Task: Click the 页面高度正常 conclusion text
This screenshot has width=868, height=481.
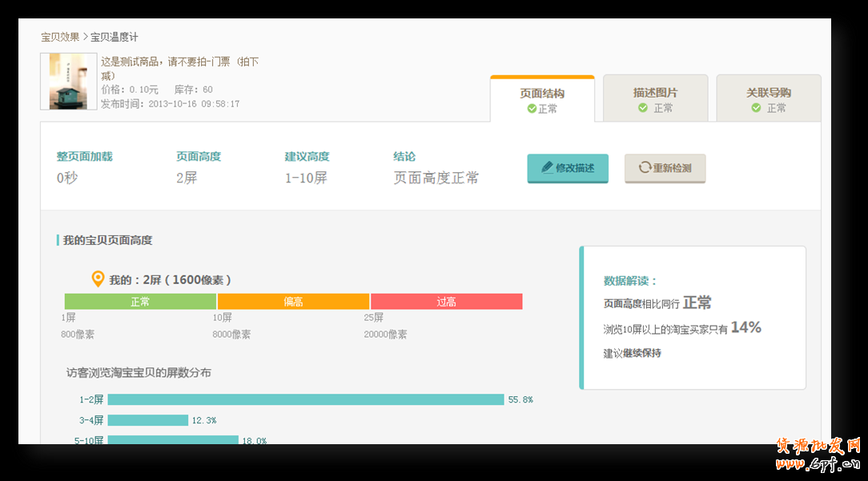Action: tap(436, 178)
